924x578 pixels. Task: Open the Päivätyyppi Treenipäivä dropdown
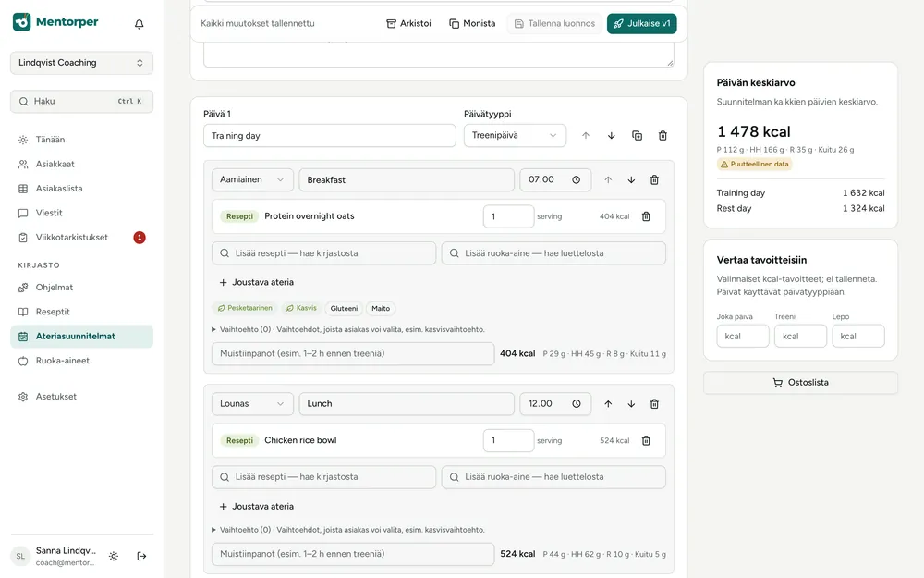(515, 136)
